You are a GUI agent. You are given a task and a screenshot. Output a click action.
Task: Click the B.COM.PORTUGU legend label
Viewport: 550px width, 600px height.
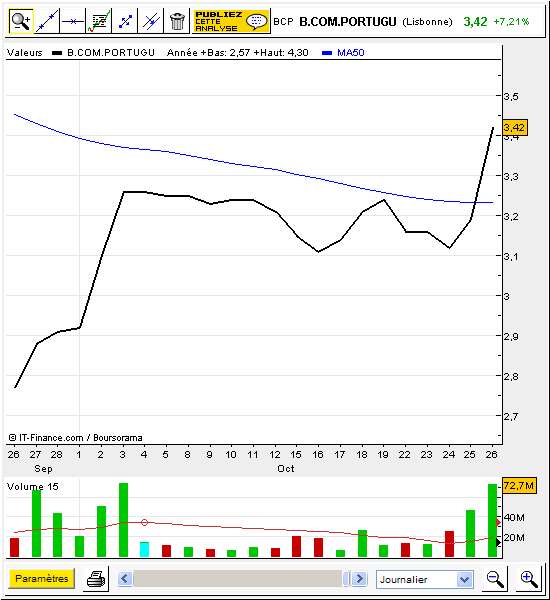[x=111, y=52]
